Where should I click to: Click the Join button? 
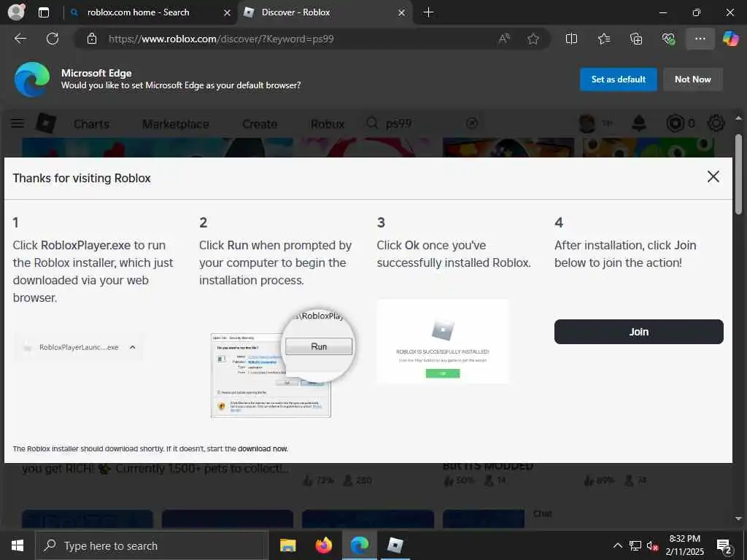coord(638,332)
